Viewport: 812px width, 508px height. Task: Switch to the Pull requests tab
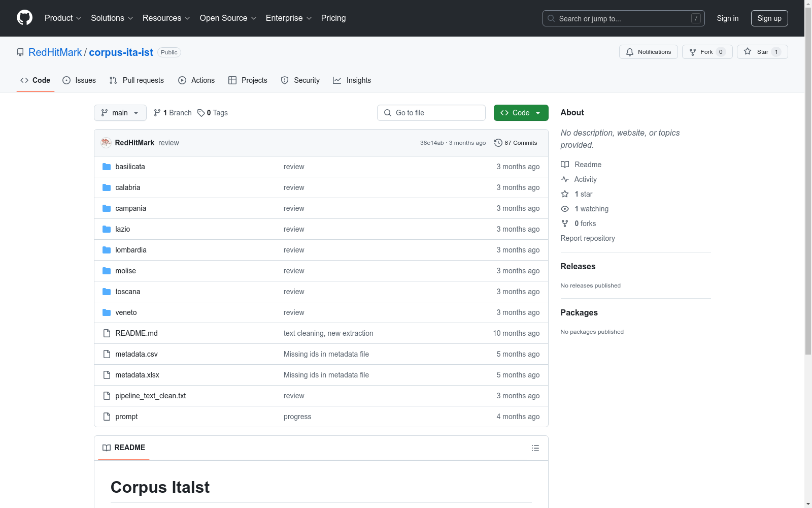pyautogui.click(x=137, y=80)
